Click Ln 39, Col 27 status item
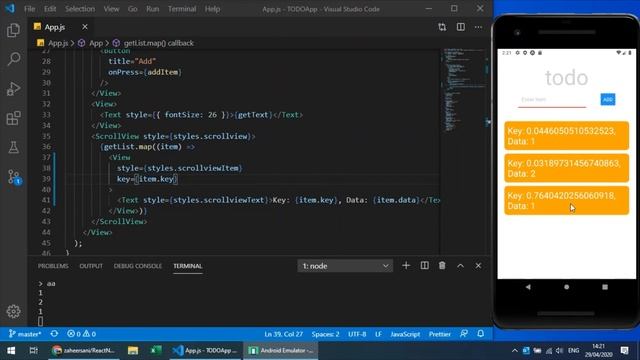Image resolution: width=640 pixels, height=360 pixels. tap(284, 334)
